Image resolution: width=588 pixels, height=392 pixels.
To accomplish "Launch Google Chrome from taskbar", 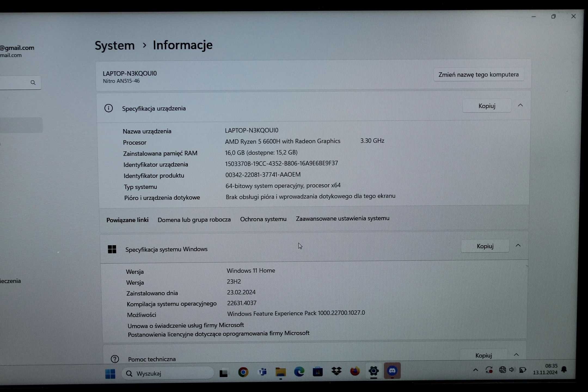I will click(243, 372).
